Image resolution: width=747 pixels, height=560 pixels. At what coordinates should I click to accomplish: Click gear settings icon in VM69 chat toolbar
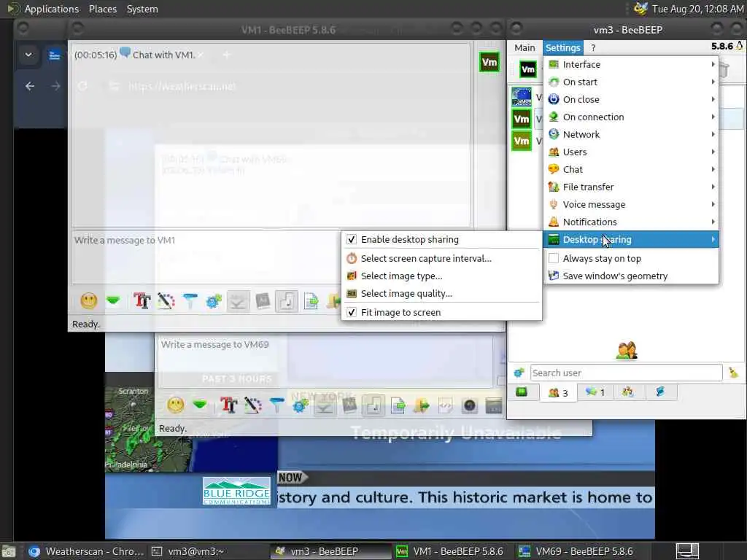(301, 405)
